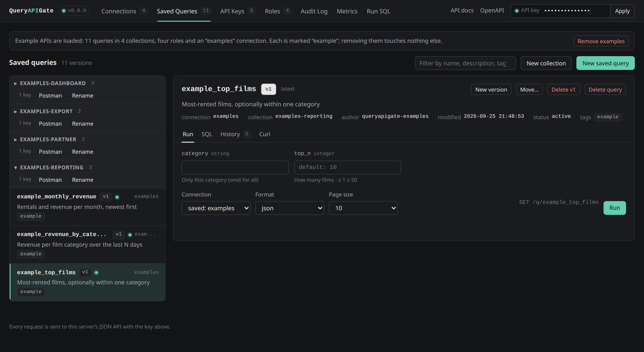Click the 'examples-reporting' collection value
The width and height of the screenshot is (644, 352).
(x=304, y=116)
